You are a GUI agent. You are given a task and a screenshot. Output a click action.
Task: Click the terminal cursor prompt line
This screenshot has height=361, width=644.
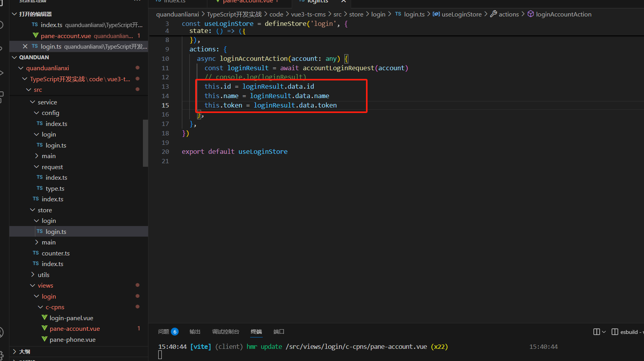point(160,355)
